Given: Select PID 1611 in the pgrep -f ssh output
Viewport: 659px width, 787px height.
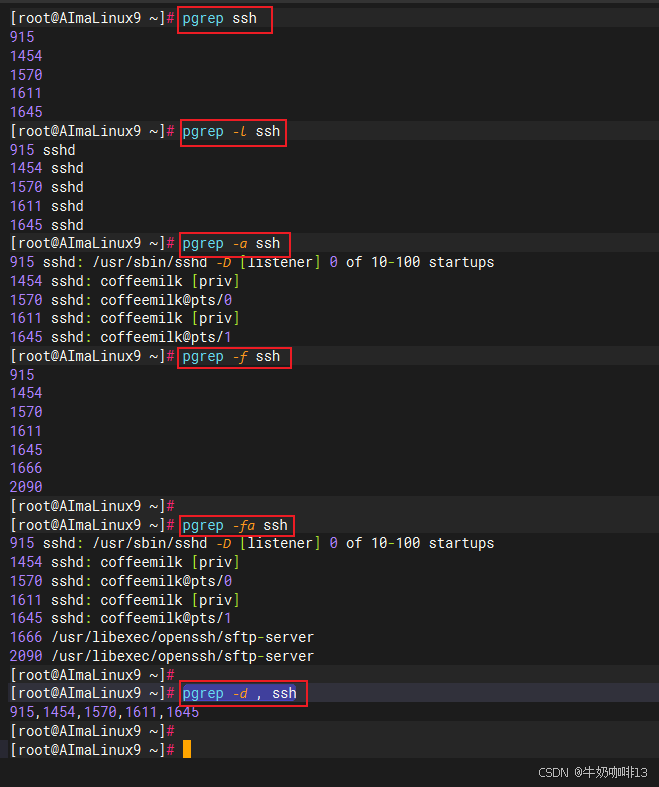Looking at the screenshot, I should (26, 431).
